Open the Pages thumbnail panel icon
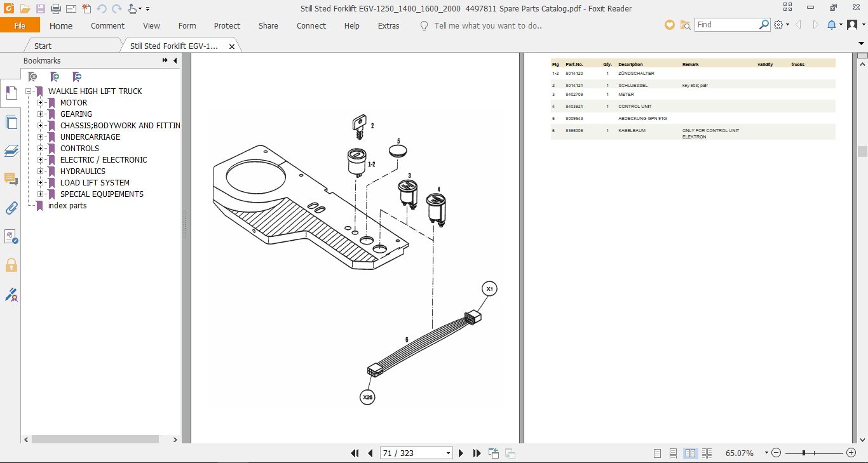 tap(11, 122)
